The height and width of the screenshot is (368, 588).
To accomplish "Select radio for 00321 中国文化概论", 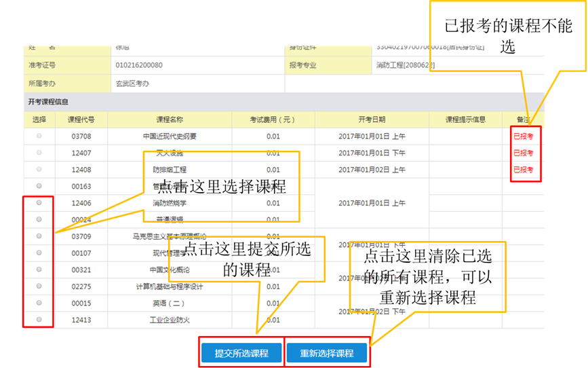I will (39, 269).
